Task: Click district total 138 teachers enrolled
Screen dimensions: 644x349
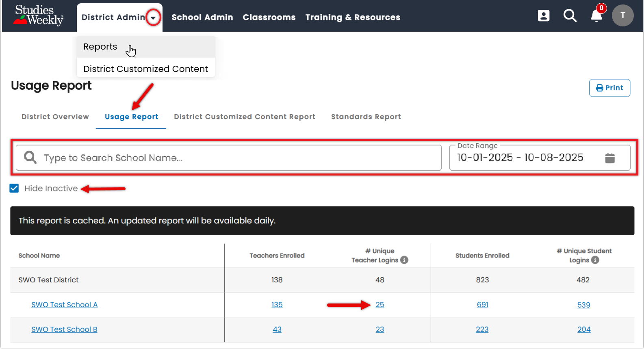Action: (x=277, y=280)
